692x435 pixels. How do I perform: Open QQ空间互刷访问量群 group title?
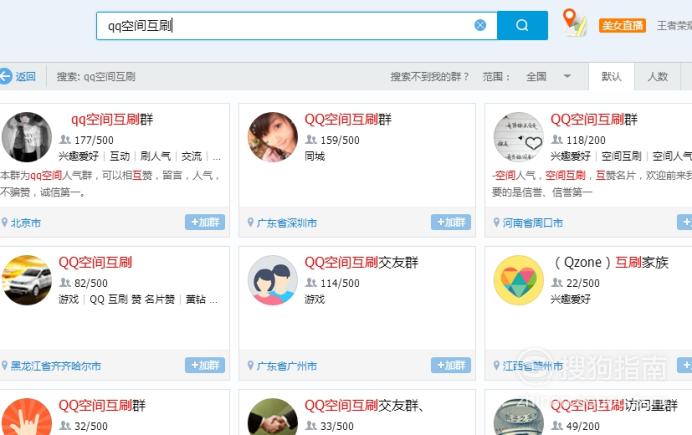pyautogui.click(x=613, y=405)
